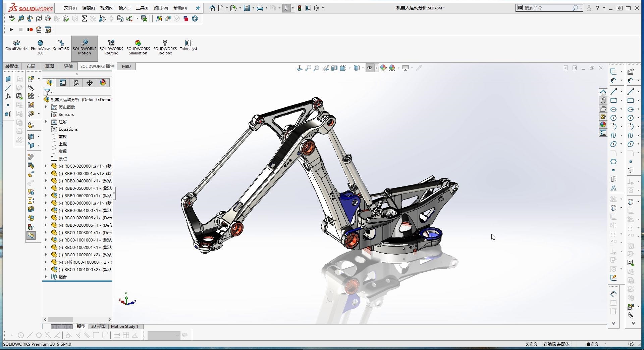The height and width of the screenshot is (350, 644).
Task: Open Appearances color ball in task pane
Action: pyautogui.click(x=603, y=124)
